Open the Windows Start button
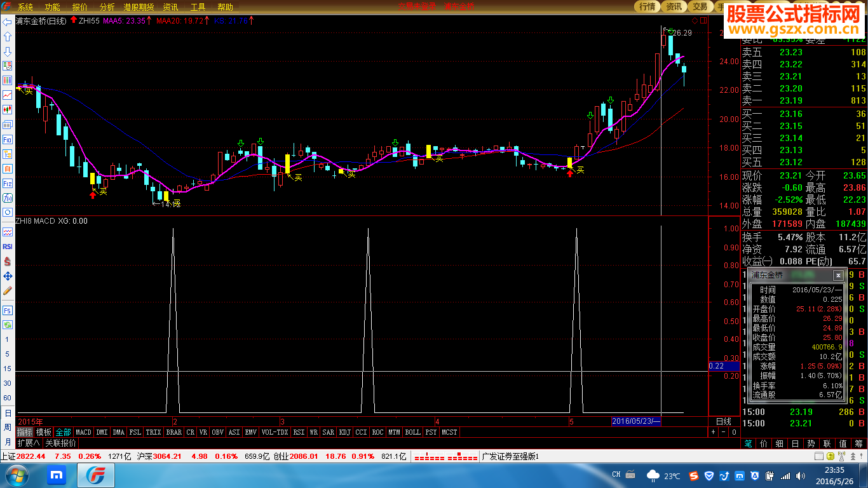 coord(16,475)
